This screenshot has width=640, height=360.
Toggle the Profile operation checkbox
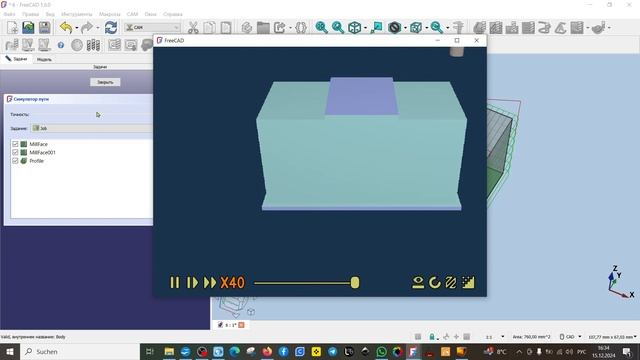[15, 161]
